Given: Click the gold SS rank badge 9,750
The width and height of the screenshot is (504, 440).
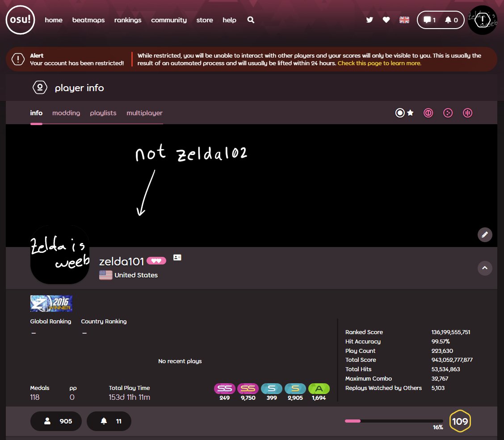Looking at the screenshot, I should click(248, 389).
